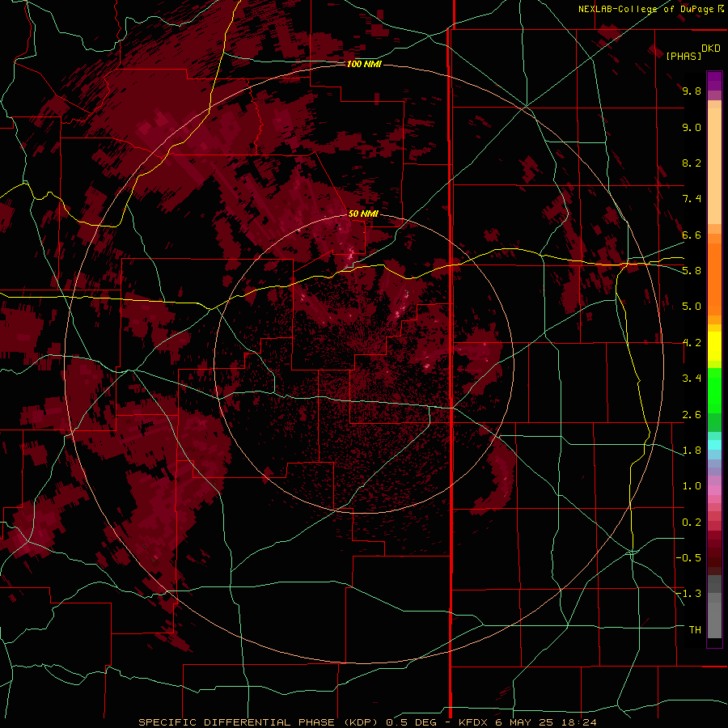This screenshot has height=728, width=728.
Task: Click the -0.5 value on the color scale
Action: click(x=688, y=558)
